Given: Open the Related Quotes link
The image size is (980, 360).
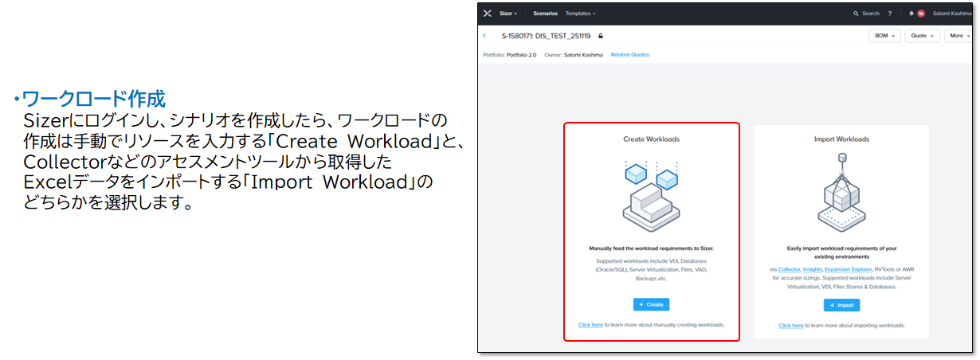Looking at the screenshot, I should 629,55.
